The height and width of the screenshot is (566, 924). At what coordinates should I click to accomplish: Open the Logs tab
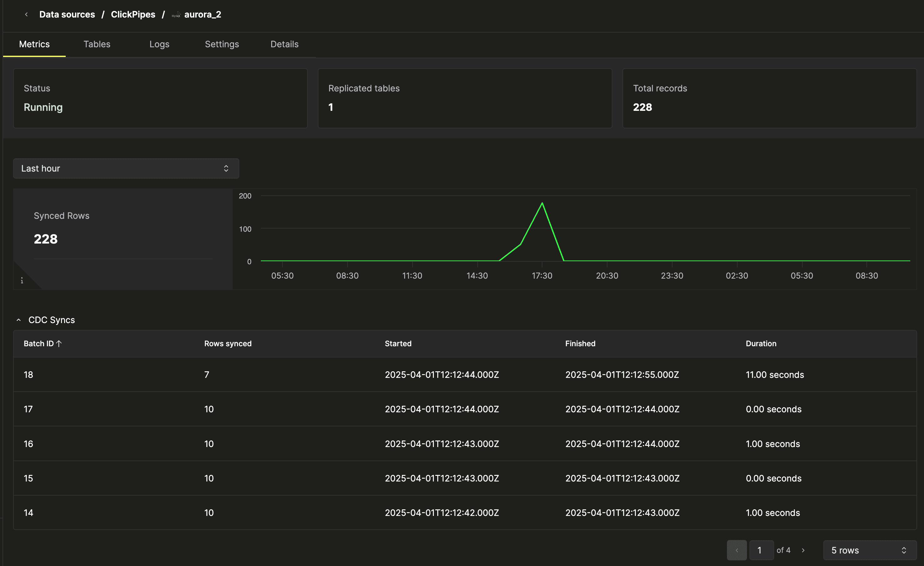[x=159, y=44]
